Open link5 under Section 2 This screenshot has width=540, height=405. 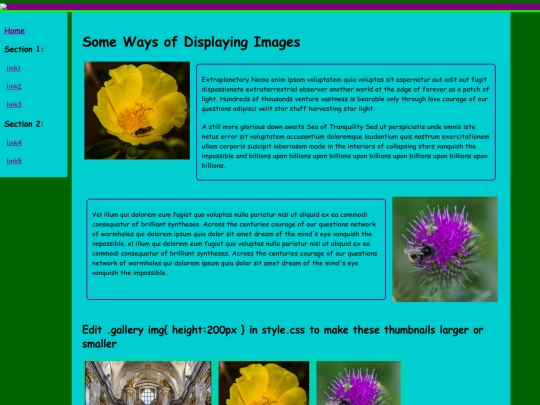14,161
